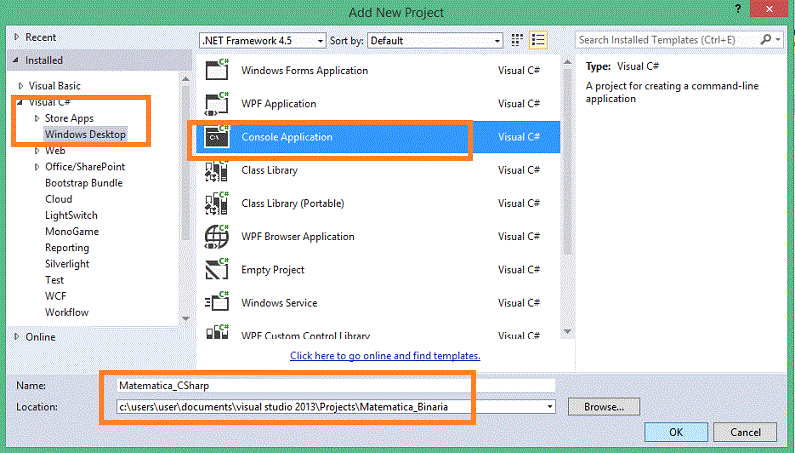Click the Empty Project template icon

(217, 270)
